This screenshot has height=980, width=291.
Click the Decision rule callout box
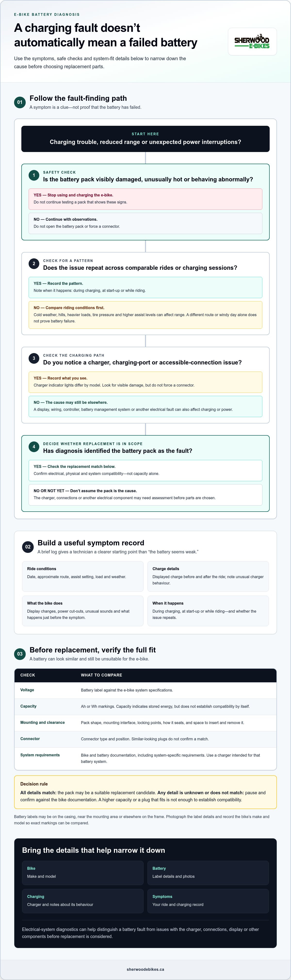tap(145, 792)
